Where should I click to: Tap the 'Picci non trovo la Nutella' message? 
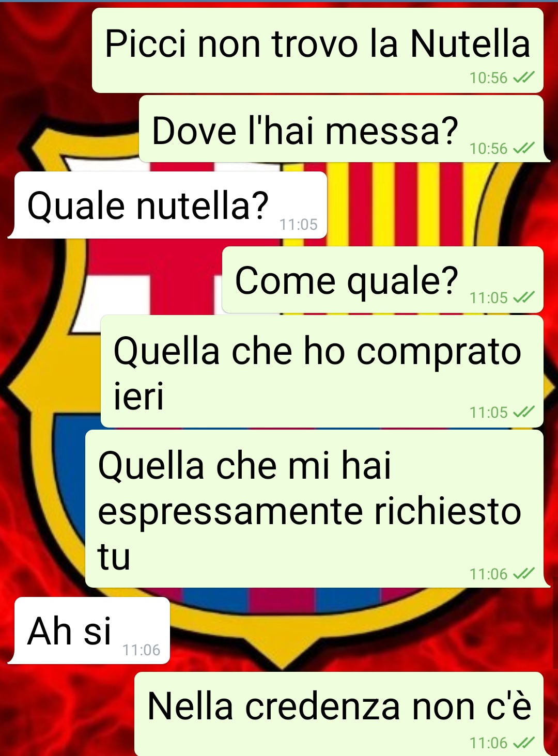[318, 51]
